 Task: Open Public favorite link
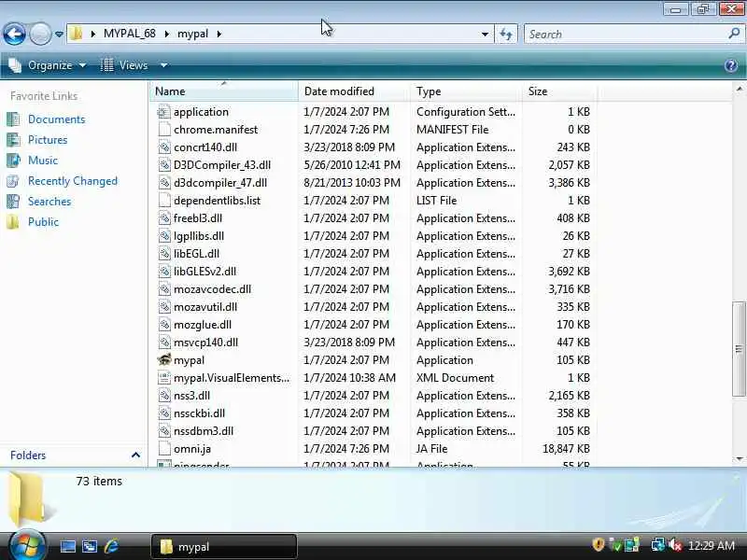43,222
